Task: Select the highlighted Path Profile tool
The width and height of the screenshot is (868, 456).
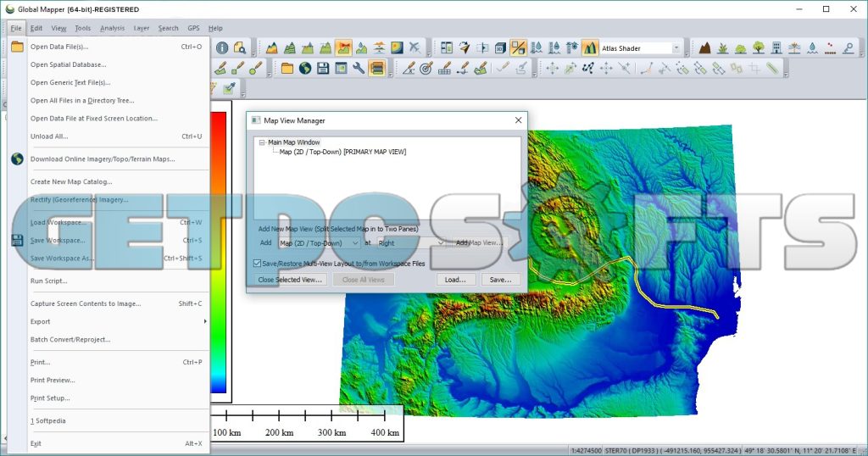Action: click(x=343, y=48)
